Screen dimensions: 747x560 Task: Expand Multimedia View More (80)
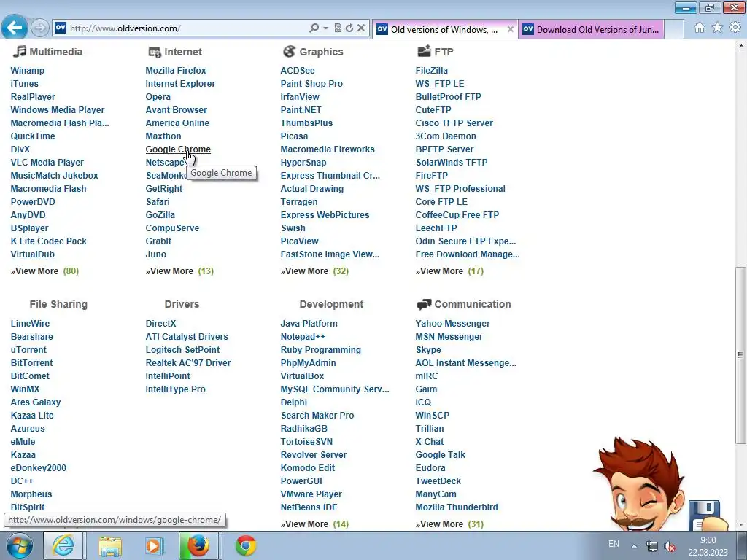tap(44, 271)
